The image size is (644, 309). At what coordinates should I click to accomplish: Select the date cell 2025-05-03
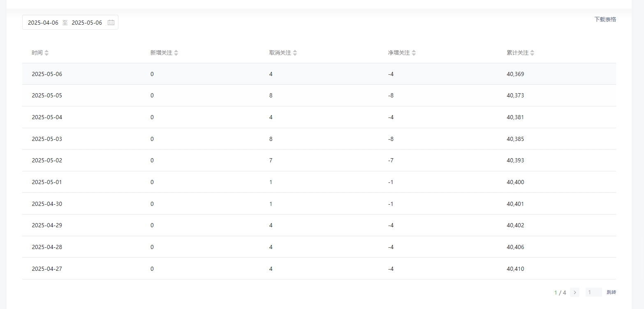(x=47, y=139)
